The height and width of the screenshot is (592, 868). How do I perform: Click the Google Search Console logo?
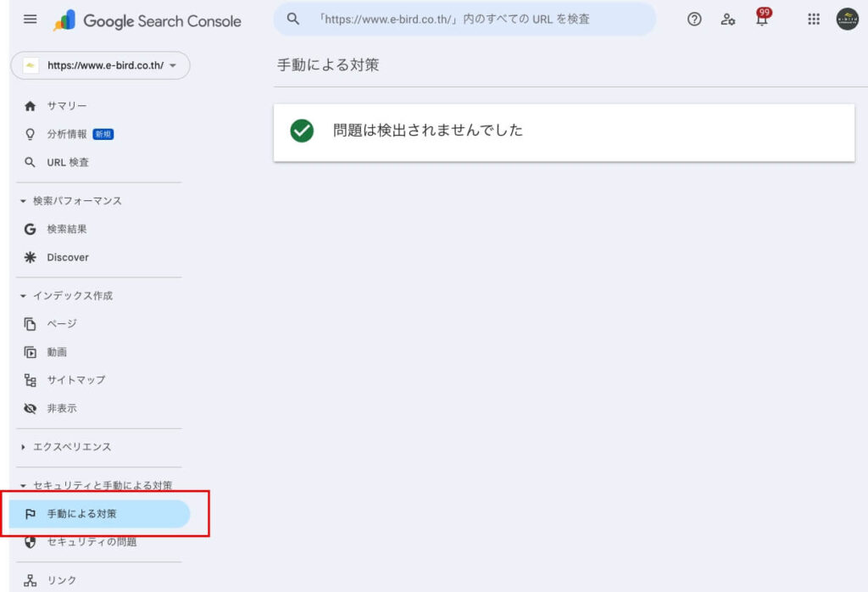pos(147,21)
